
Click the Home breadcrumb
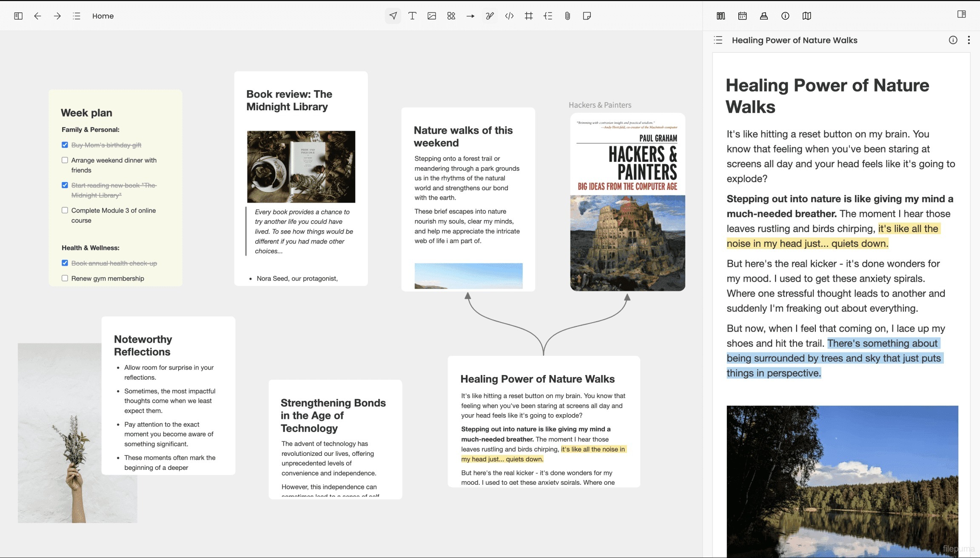coord(103,16)
